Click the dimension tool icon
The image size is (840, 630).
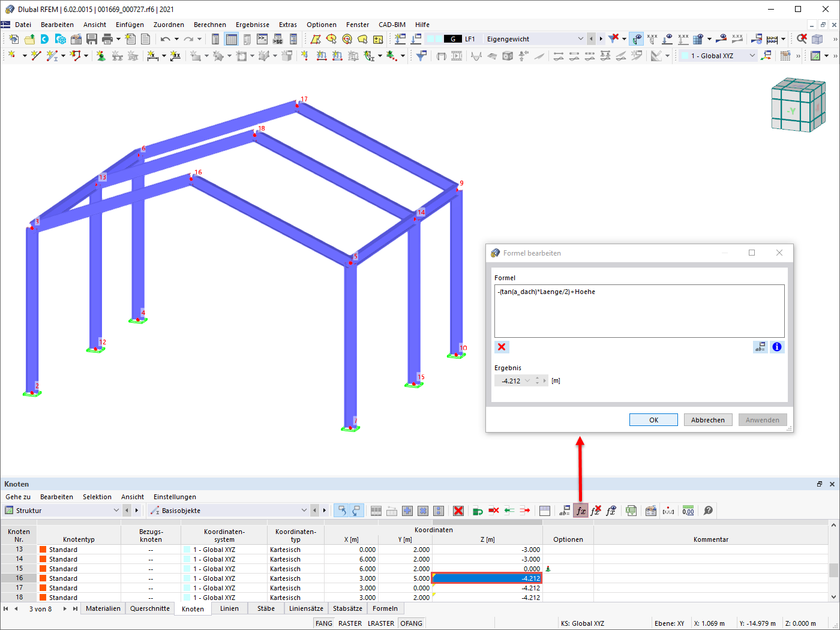click(x=153, y=56)
